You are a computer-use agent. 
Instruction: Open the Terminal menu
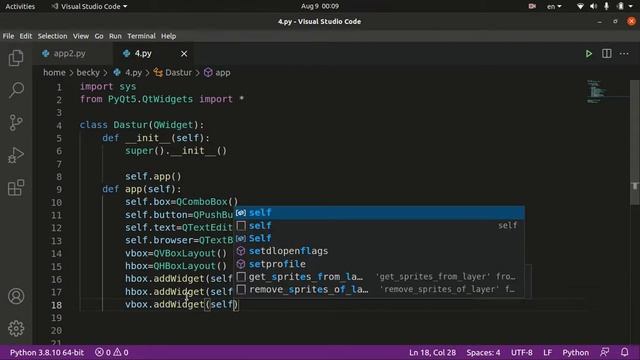click(x=141, y=36)
